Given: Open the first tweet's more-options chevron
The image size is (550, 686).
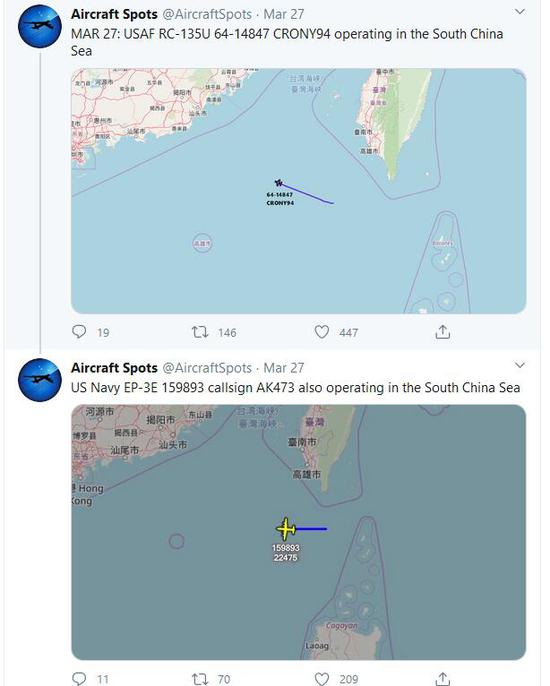Looking at the screenshot, I should pos(520,12).
